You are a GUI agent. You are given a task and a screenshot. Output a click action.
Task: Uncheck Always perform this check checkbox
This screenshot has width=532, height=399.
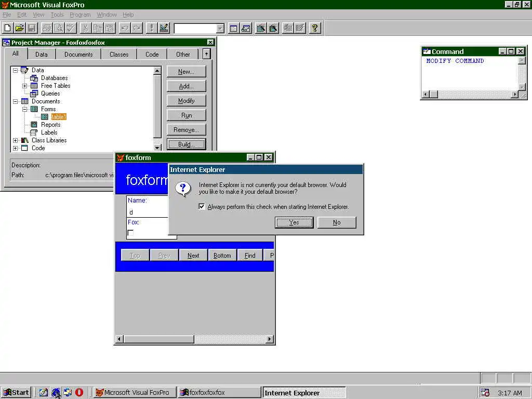click(x=202, y=207)
